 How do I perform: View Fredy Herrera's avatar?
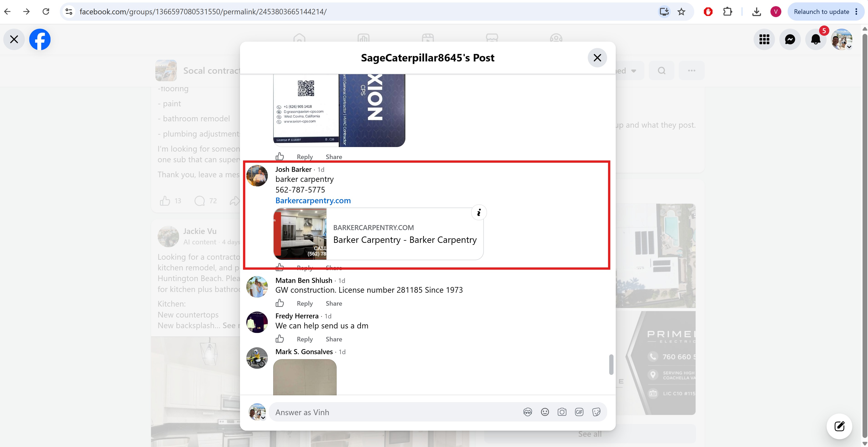[257, 322]
